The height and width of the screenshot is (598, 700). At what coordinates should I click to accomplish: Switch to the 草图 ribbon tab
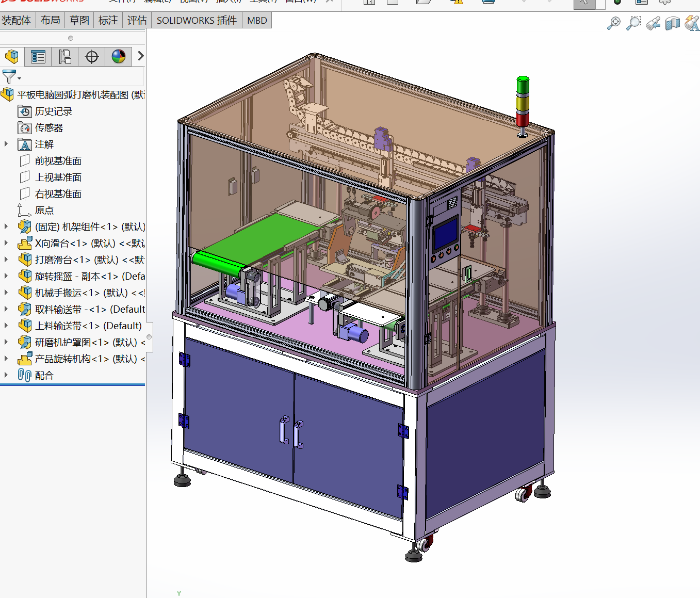click(79, 21)
